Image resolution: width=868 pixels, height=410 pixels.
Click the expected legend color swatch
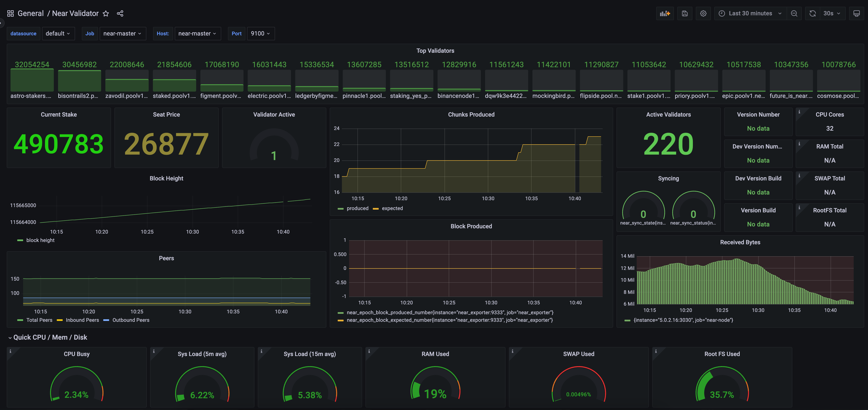pyautogui.click(x=376, y=209)
